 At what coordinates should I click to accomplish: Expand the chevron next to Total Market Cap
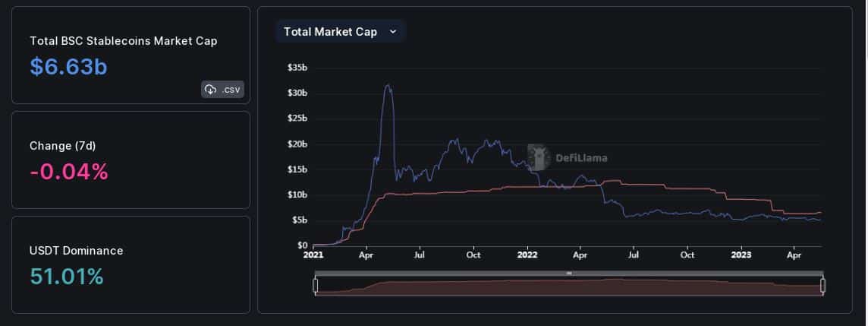tap(393, 32)
